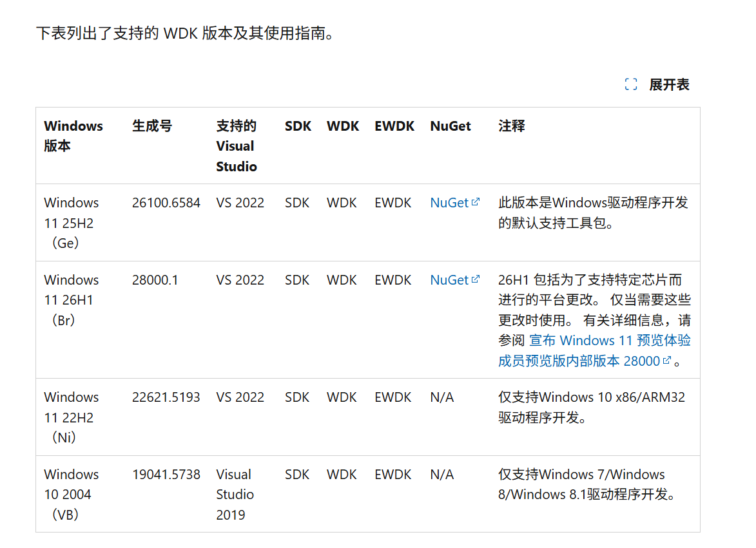Image resolution: width=756 pixels, height=548 pixels.
Task: Click SDK in the 28000.1 row
Action: pos(297,279)
